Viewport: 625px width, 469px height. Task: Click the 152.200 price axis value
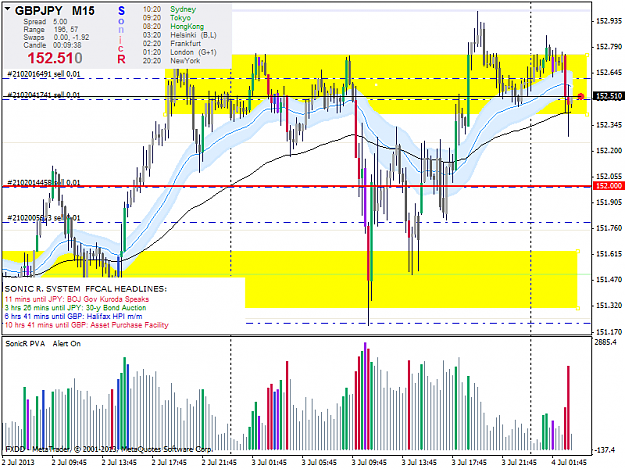[609, 150]
